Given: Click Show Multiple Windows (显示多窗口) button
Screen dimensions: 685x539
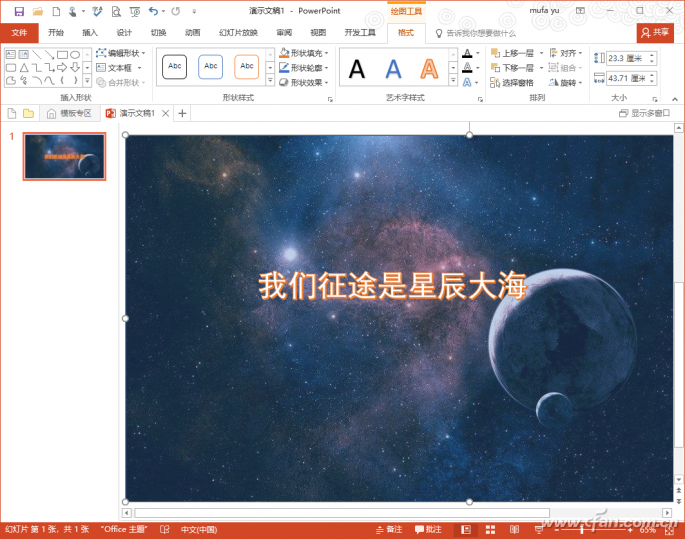Looking at the screenshot, I should pos(644,114).
